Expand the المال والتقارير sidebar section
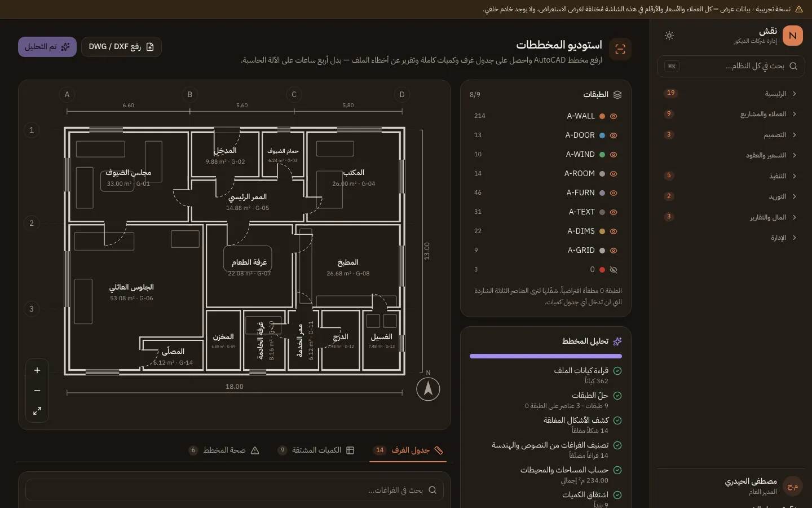The height and width of the screenshot is (508, 812). 731,217
